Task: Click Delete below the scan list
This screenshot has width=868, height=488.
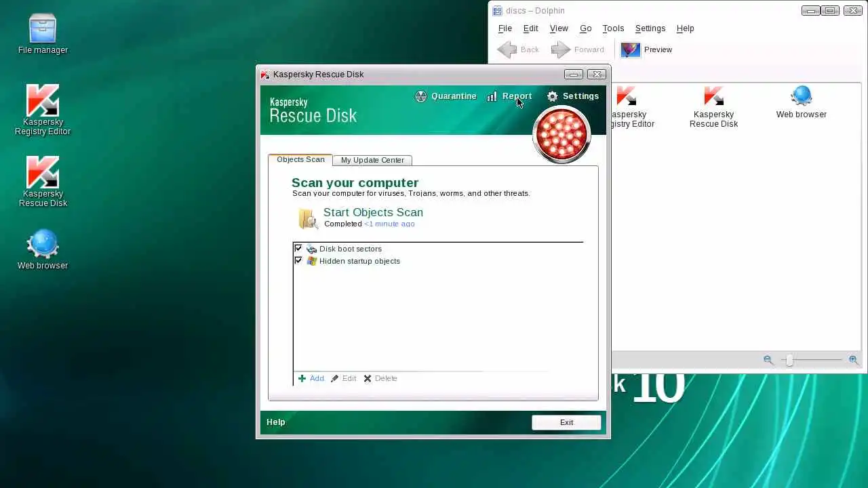Action: [380, 378]
